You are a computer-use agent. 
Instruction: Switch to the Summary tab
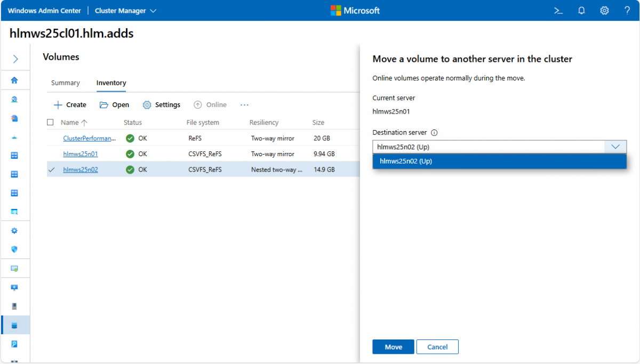(x=65, y=83)
